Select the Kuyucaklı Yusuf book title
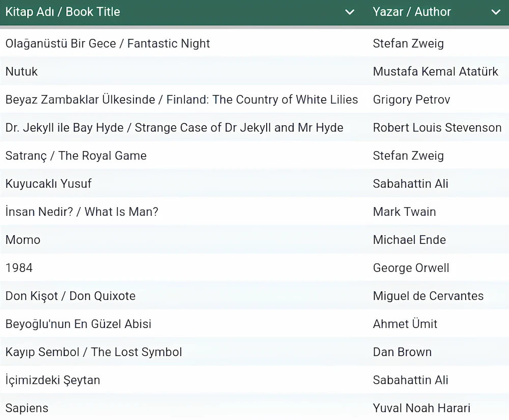 [x=48, y=184]
